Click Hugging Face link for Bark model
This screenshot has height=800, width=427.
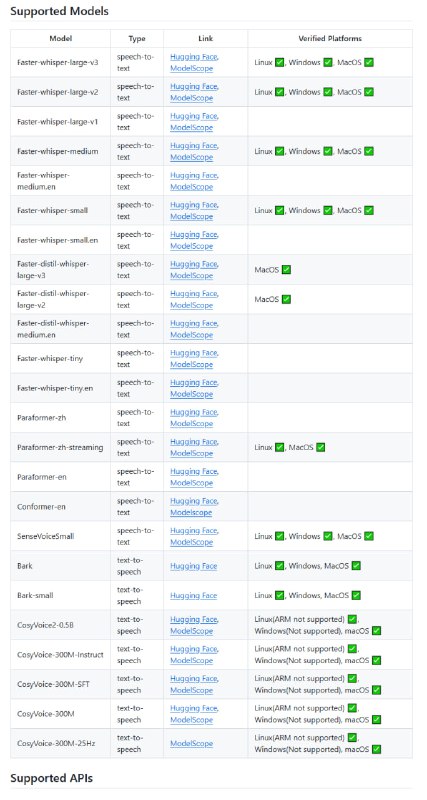(194, 566)
